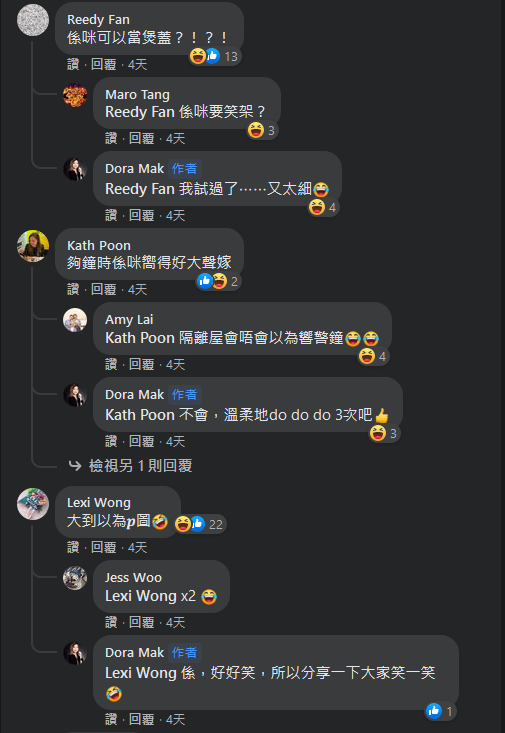The width and height of the screenshot is (505, 733).
Task: Like Jess Woo's reply with 讚
Action: [111, 622]
